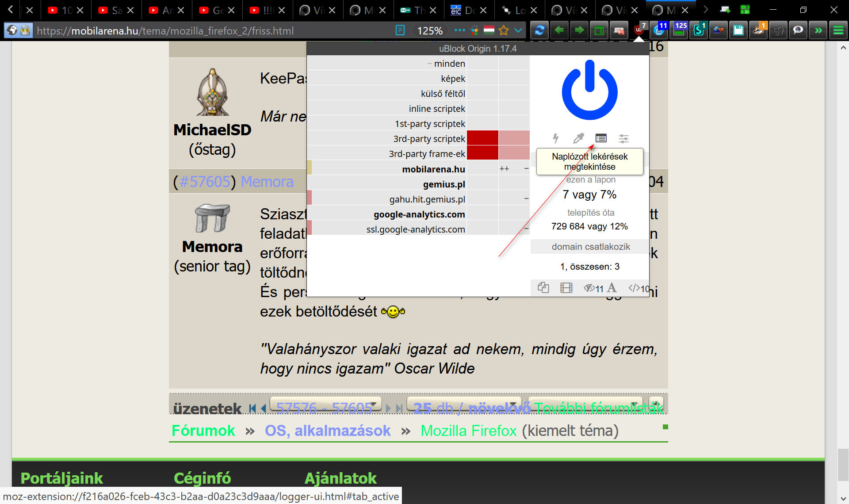
Task: Open the uBlock dashboard (sliders icon)
Action: click(623, 138)
